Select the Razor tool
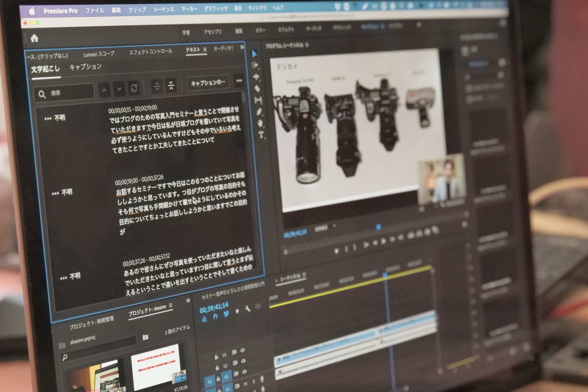This screenshot has width=588, height=392. (257, 88)
